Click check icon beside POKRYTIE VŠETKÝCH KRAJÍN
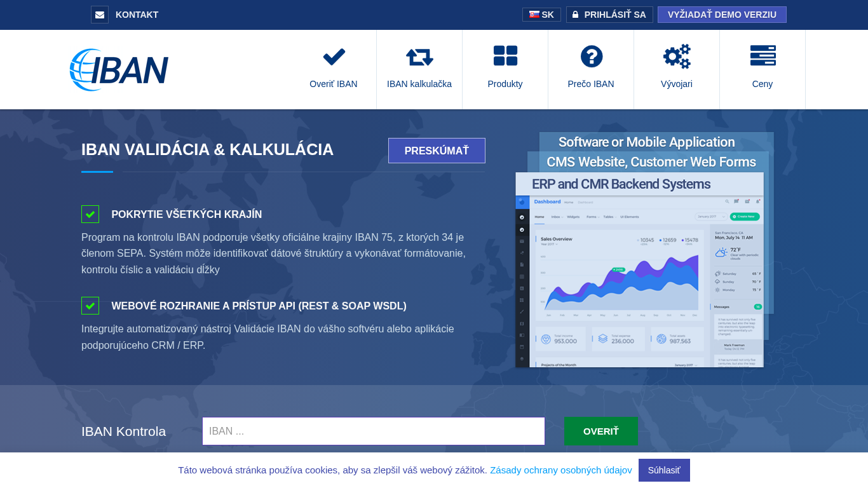The image size is (868, 488). pyautogui.click(x=90, y=214)
